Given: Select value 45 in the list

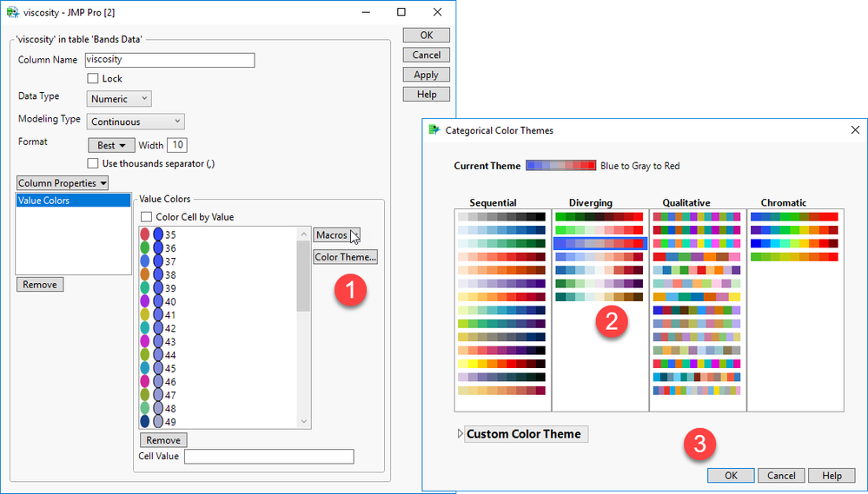Looking at the screenshot, I should pyautogui.click(x=170, y=368).
